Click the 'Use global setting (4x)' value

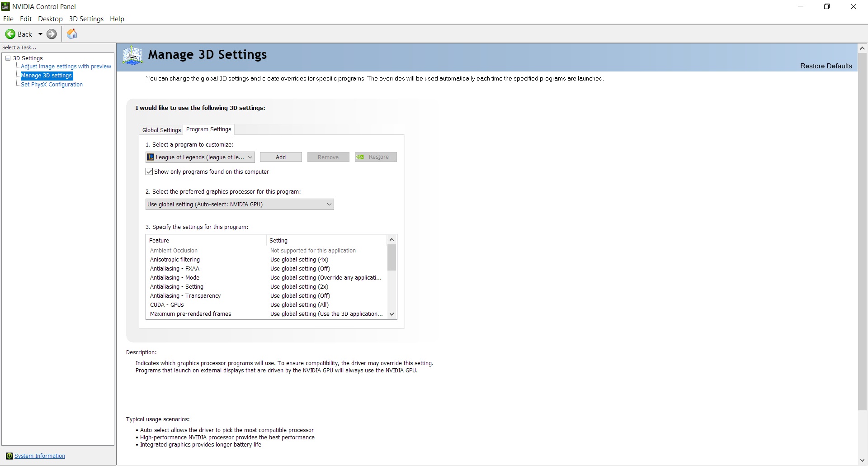click(299, 260)
